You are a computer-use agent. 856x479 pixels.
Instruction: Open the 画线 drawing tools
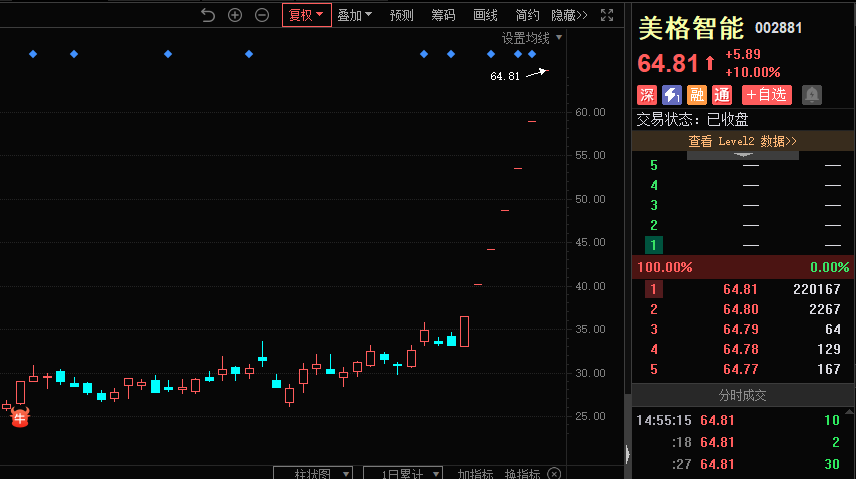pyautogui.click(x=485, y=15)
